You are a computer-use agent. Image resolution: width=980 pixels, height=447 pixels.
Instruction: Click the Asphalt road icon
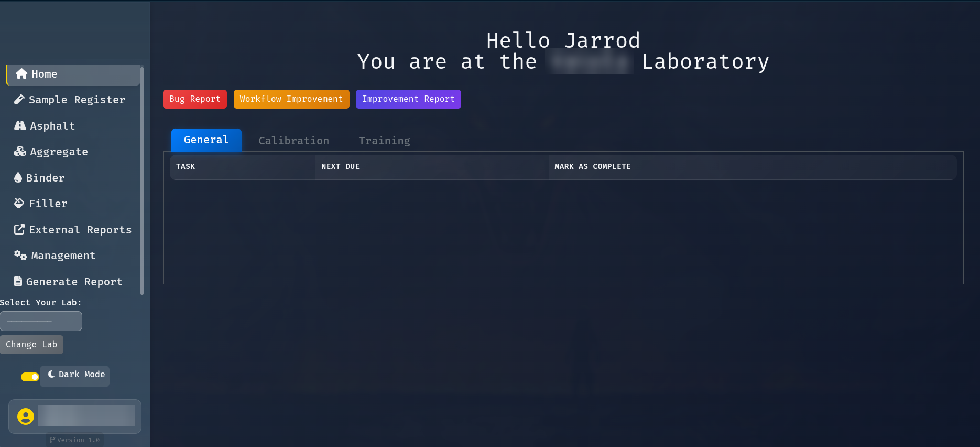(20, 125)
